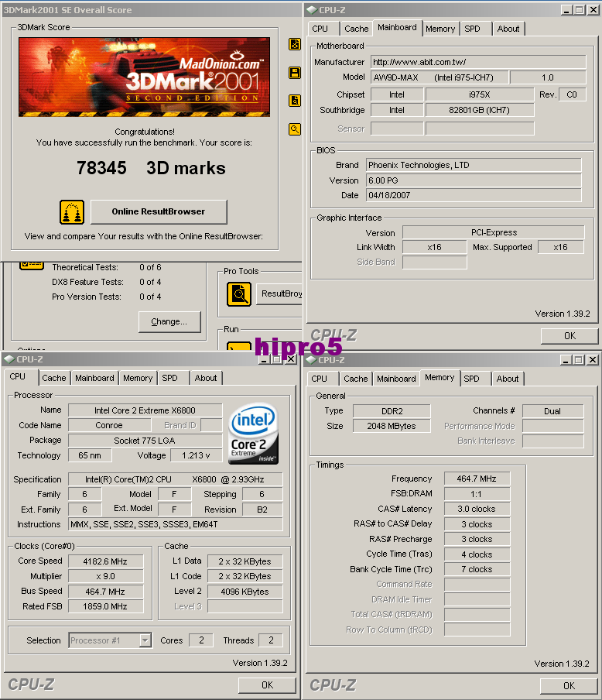Switch to Mainboard tab in Memory window

(396, 379)
